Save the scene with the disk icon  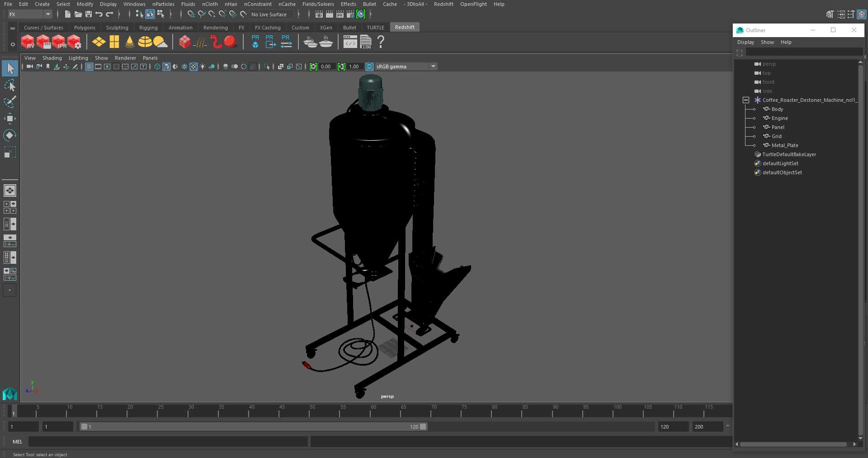(89, 14)
